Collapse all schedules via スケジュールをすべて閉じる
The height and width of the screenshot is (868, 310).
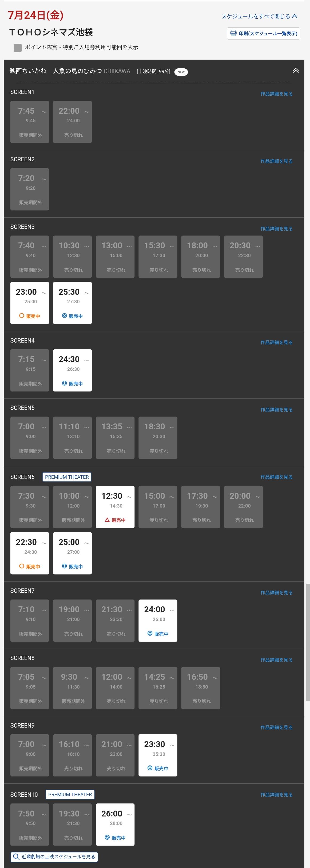[259, 16]
